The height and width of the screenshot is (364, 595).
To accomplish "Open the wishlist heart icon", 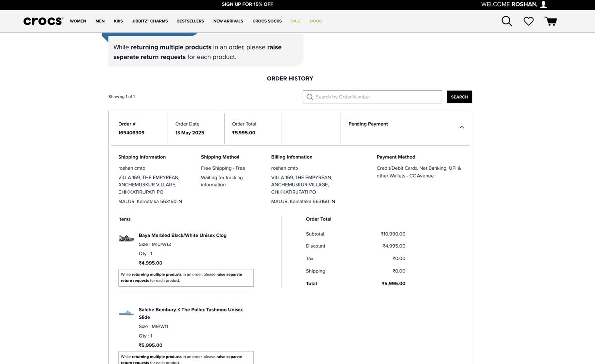I will [529, 21].
